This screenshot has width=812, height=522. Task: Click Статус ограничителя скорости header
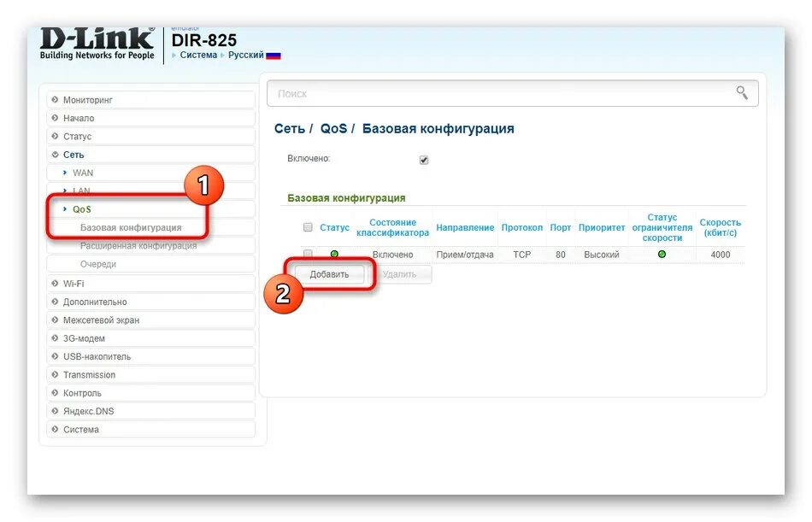662,227
